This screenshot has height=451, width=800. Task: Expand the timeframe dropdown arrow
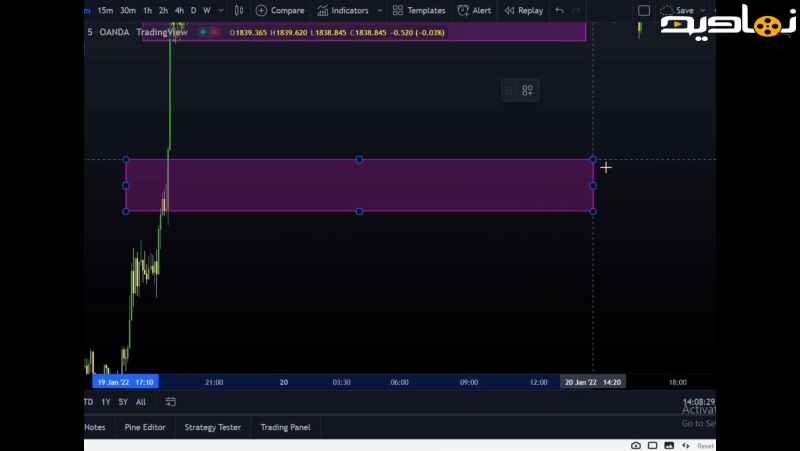tap(221, 10)
